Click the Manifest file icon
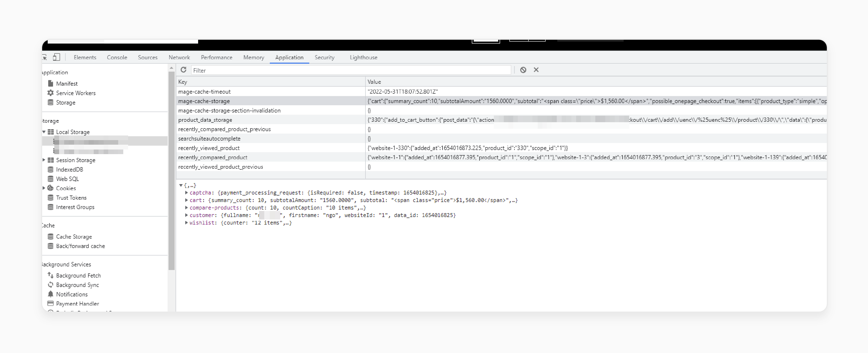The image size is (868, 353). [x=51, y=83]
